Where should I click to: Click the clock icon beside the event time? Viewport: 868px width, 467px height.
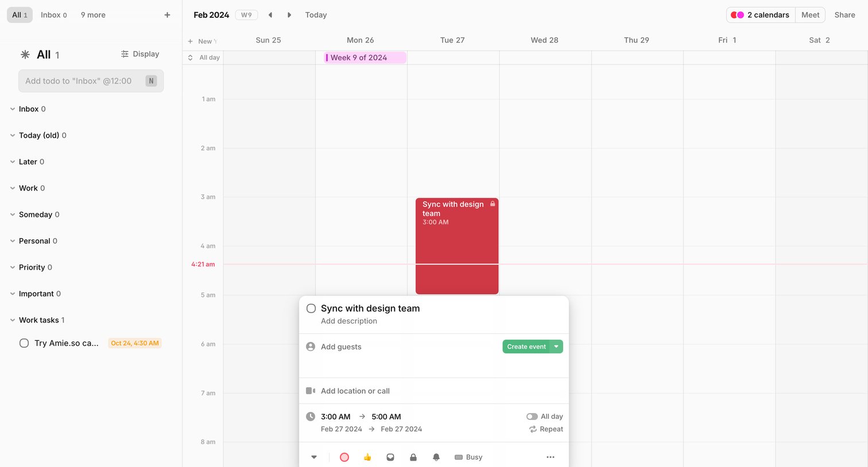coord(311,417)
